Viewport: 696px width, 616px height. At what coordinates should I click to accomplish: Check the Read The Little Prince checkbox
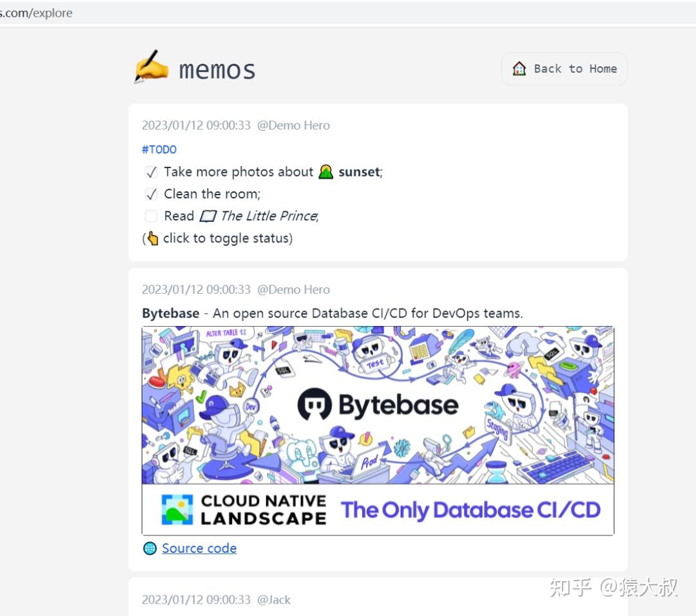pyautogui.click(x=150, y=216)
